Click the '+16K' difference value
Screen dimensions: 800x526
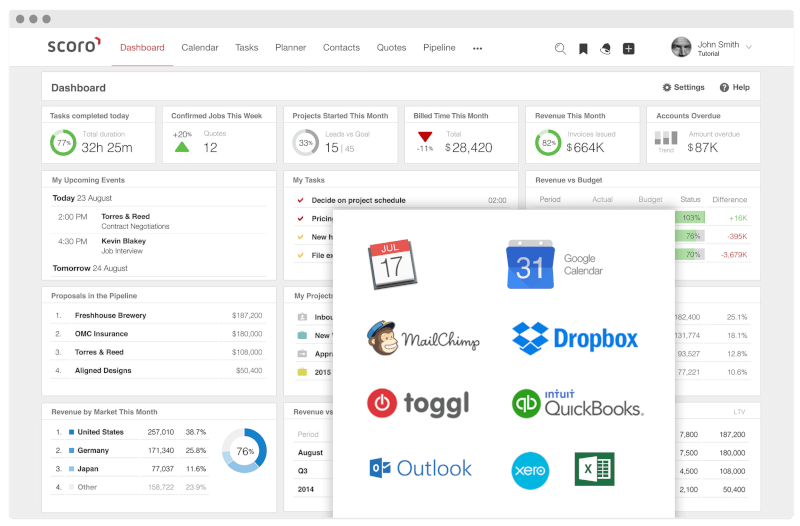click(x=738, y=218)
